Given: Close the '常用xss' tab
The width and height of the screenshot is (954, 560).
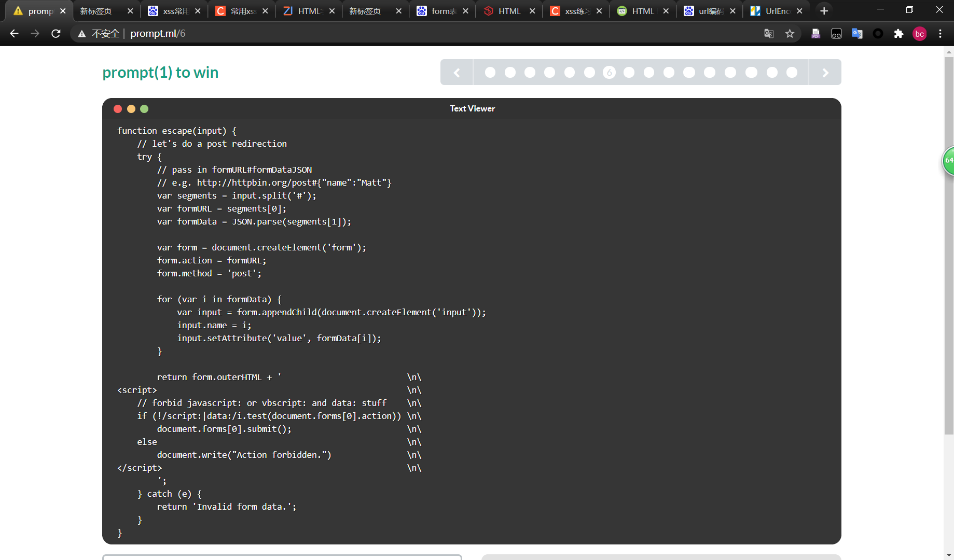Looking at the screenshot, I should (265, 11).
